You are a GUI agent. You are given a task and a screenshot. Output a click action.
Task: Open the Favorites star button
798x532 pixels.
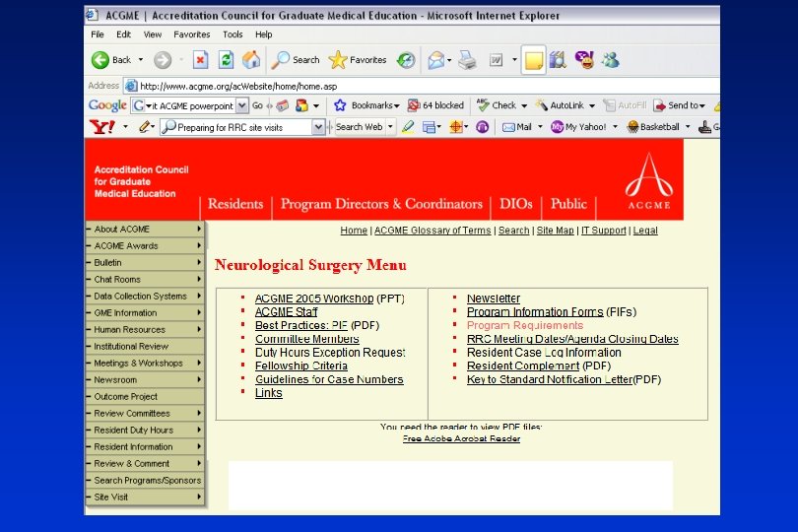click(x=358, y=60)
